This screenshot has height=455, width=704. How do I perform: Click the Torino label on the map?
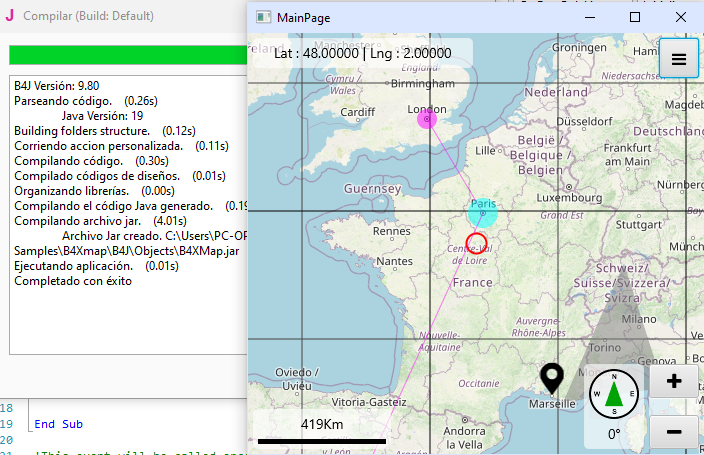click(605, 347)
